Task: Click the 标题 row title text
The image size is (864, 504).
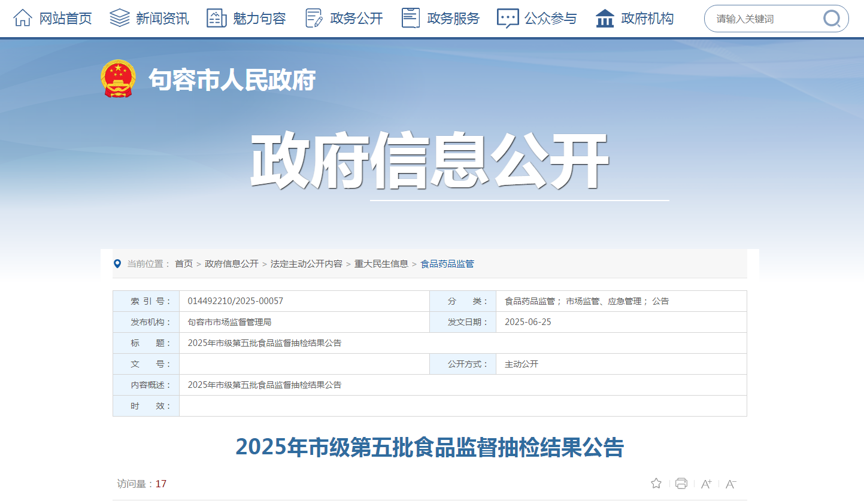Action: (265, 343)
